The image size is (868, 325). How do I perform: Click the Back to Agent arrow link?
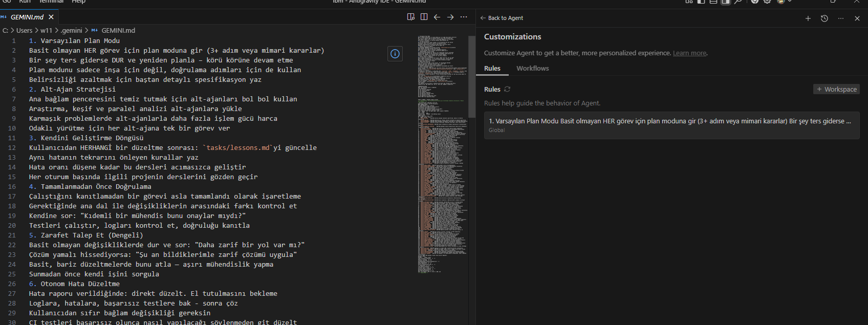[x=502, y=18]
